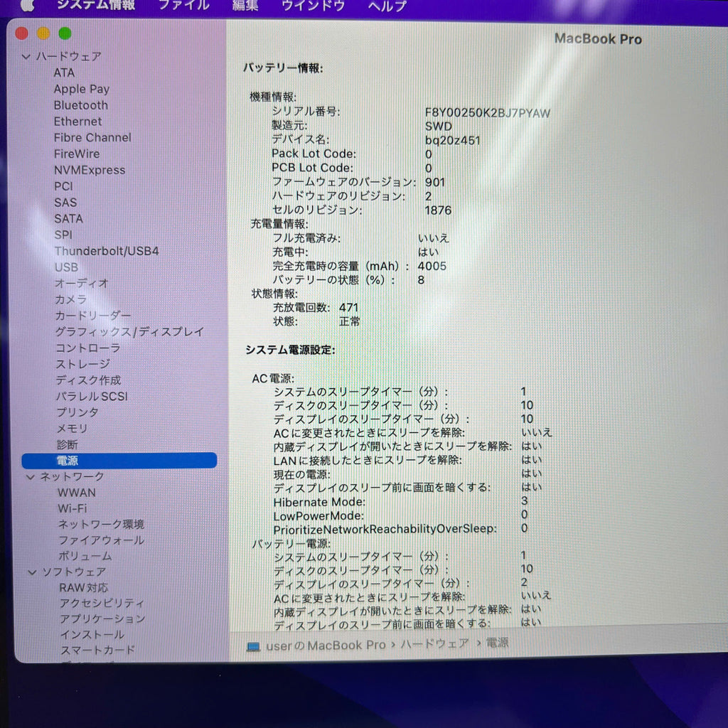Viewport: 728px width, 728px height.
Task: Click the cycle count value 471
Action: click(x=348, y=308)
